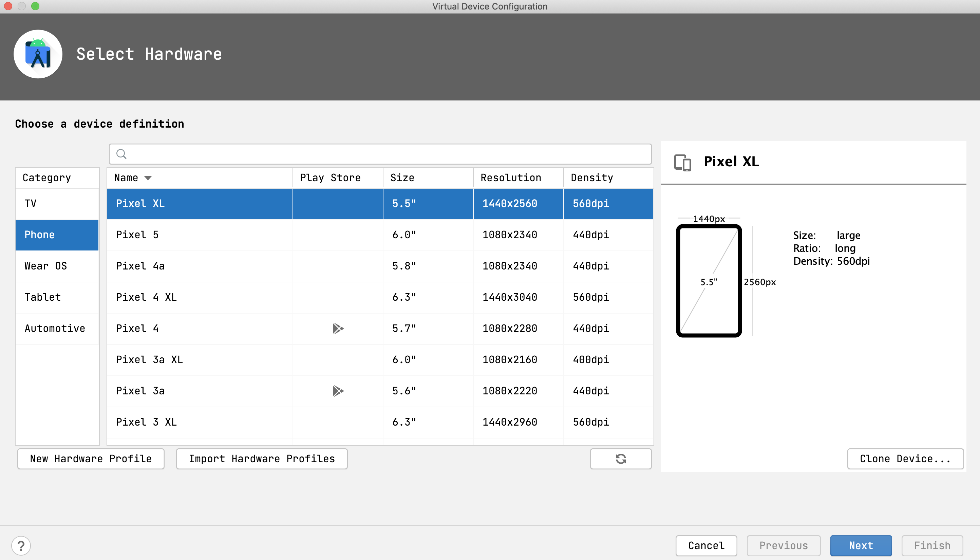This screenshot has width=980, height=560.
Task: Click the Previous button
Action: 784,545
